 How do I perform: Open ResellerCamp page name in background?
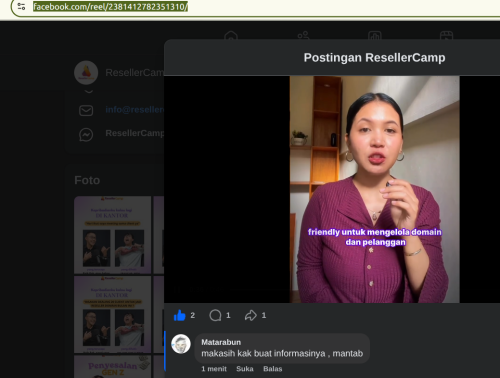coord(134,73)
